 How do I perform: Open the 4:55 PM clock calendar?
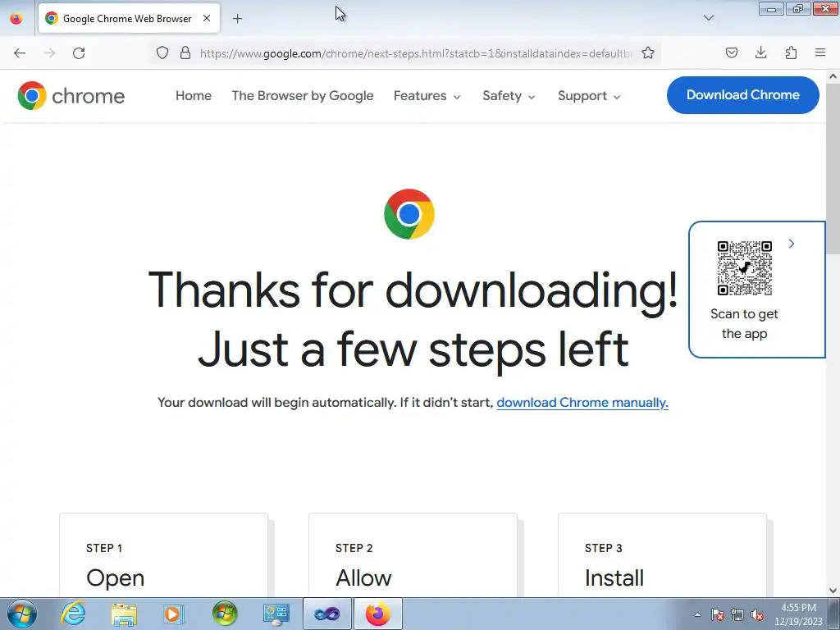798,614
